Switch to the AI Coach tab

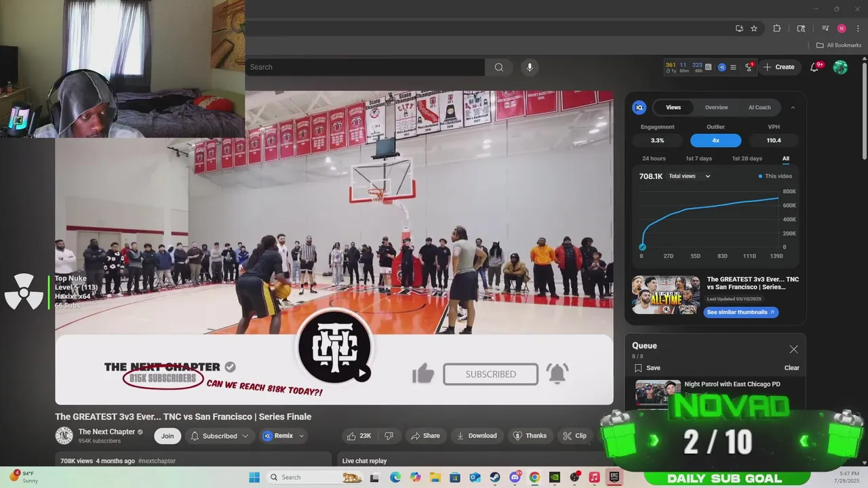(x=759, y=107)
